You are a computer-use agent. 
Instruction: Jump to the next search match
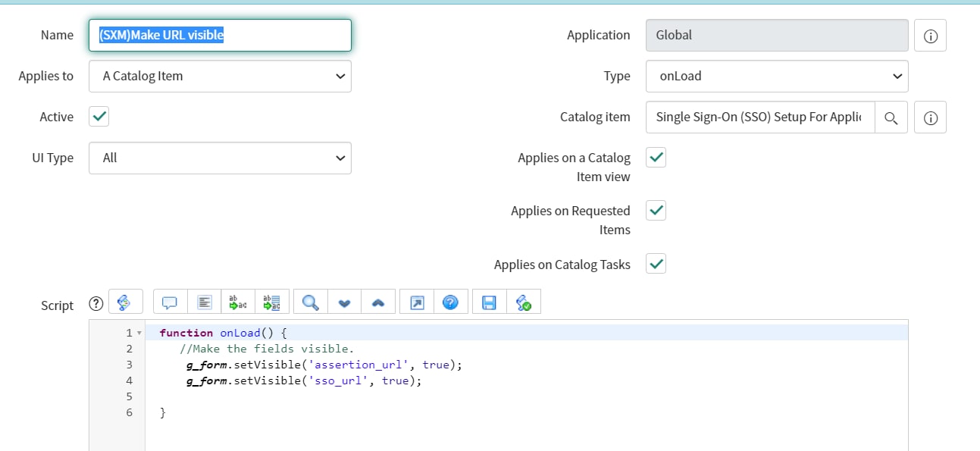pyautogui.click(x=344, y=302)
